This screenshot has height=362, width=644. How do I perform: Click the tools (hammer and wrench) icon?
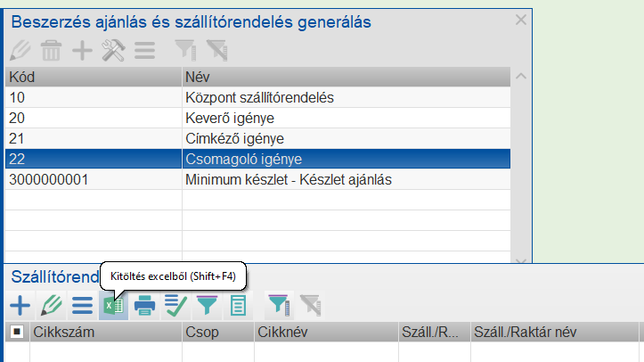113,51
